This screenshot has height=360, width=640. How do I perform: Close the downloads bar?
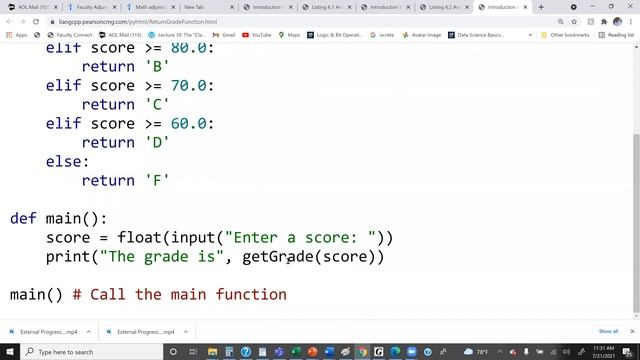632,331
